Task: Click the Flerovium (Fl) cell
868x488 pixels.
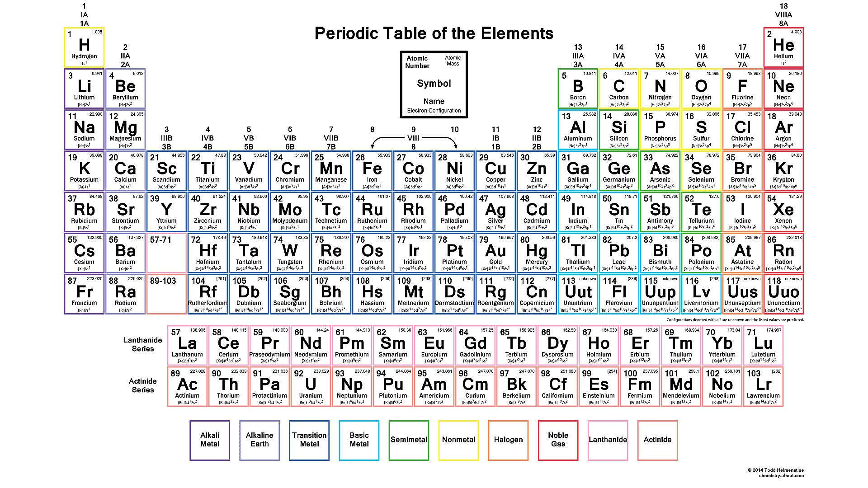Action: click(619, 294)
